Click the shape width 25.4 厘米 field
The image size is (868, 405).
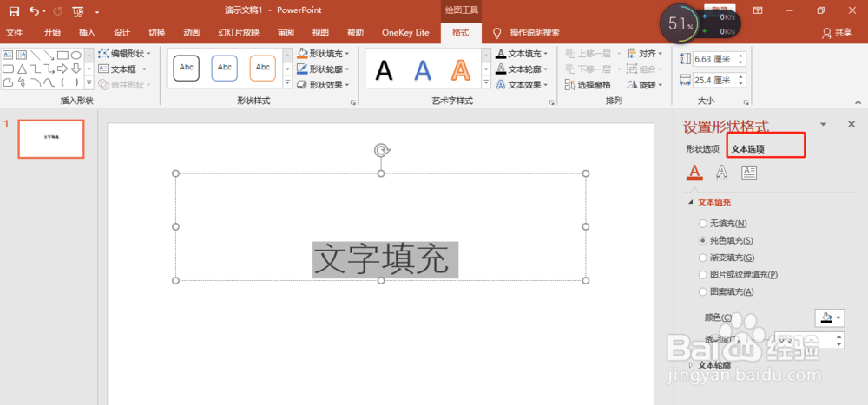[x=719, y=80]
